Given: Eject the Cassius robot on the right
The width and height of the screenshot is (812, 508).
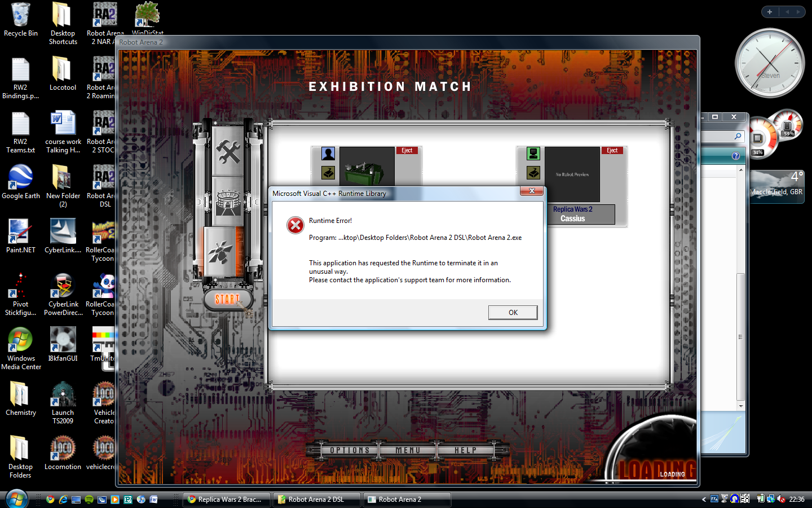Looking at the screenshot, I should (x=612, y=151).
